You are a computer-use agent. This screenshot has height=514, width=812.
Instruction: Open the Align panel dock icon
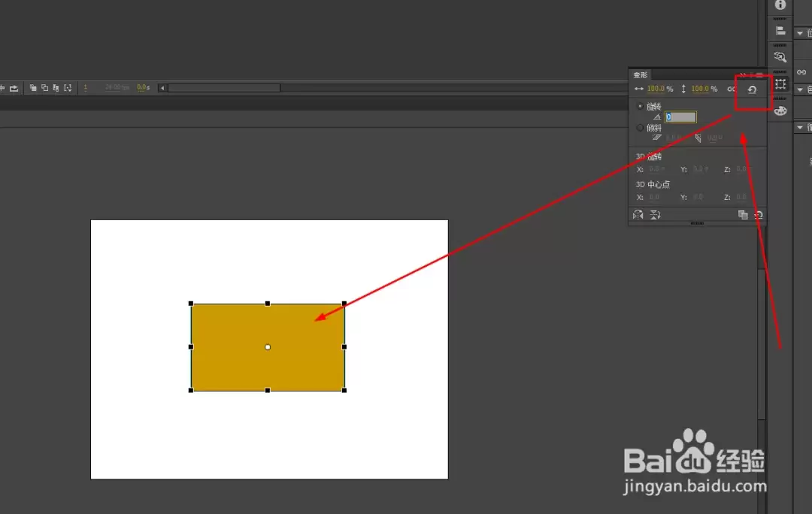tap(780, 31)
